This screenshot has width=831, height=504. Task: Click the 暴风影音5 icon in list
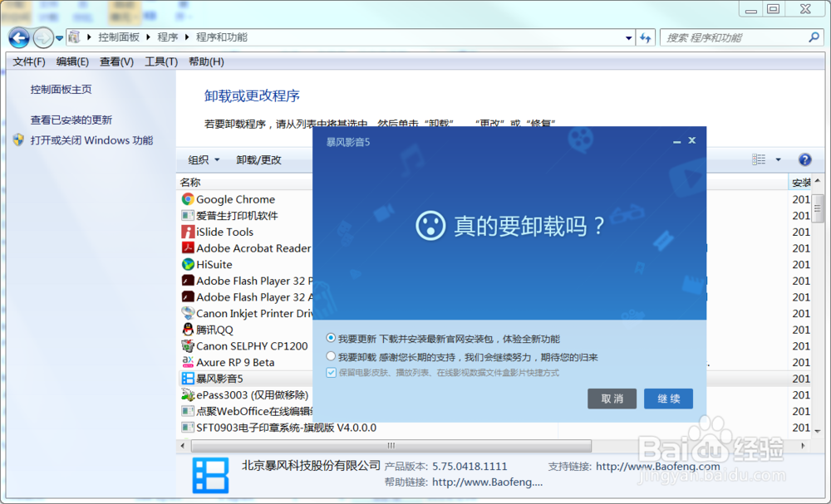(188, 379)
